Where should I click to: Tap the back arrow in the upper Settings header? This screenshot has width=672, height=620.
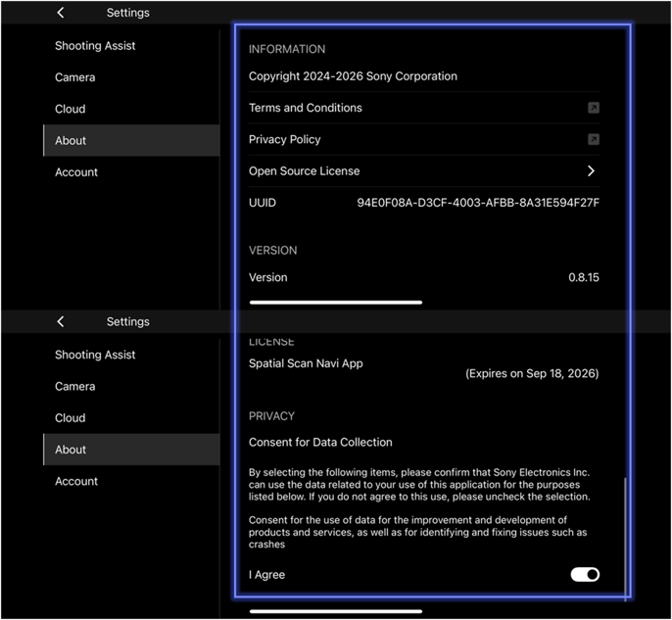[x=61, y=13]
